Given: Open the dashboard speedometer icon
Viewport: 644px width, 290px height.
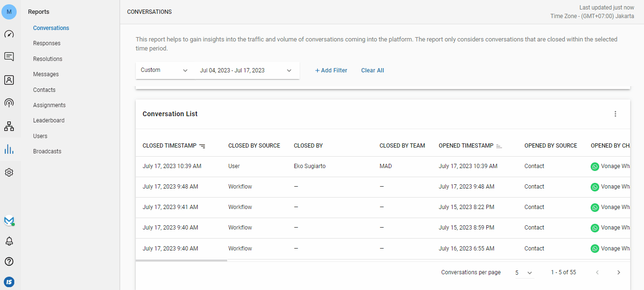Looking at the screenshot, I should (x=9, y=34).
